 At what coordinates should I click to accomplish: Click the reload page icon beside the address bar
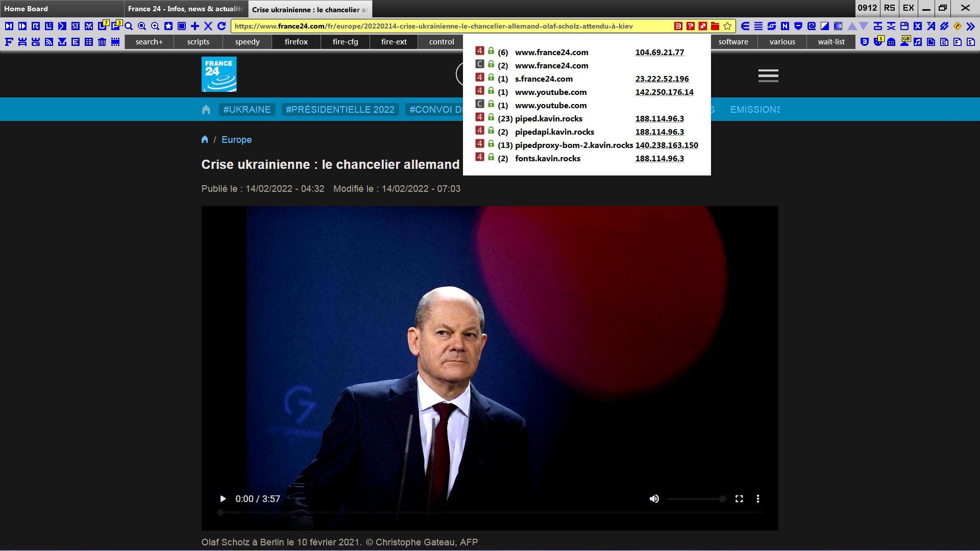tap(221, 26)
